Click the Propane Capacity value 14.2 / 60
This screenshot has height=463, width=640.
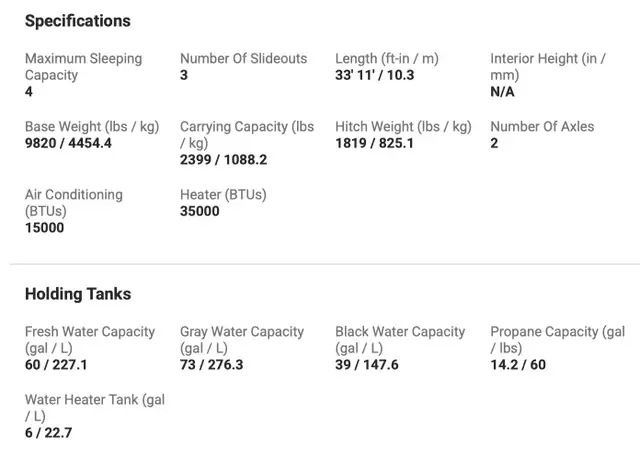(x=518, y=364)
